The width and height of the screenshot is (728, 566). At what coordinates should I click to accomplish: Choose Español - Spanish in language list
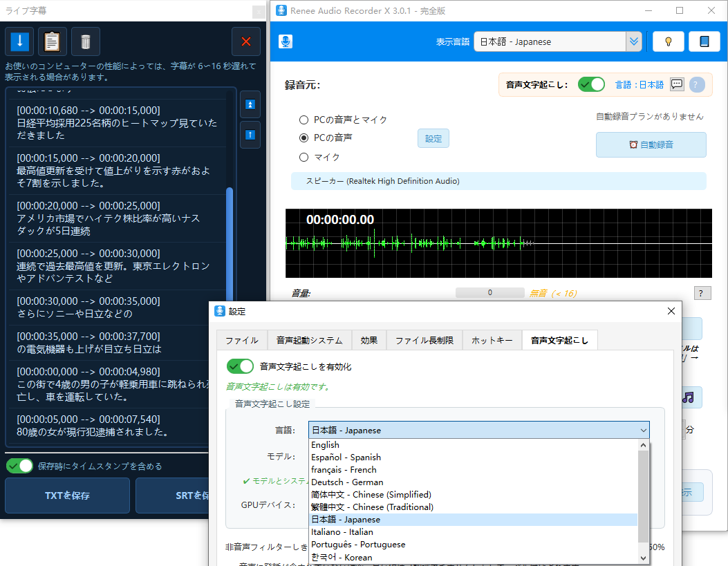(x=473, y=457)
